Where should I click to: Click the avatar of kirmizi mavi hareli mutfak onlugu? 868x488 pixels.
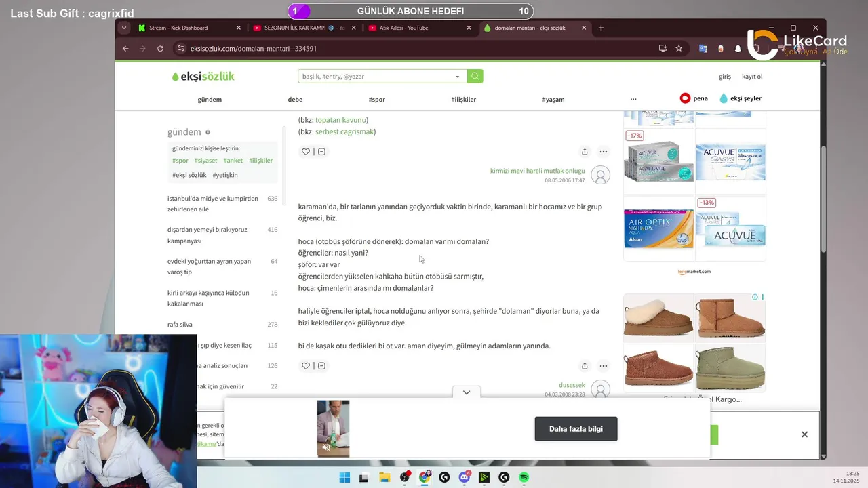point(600,175)
